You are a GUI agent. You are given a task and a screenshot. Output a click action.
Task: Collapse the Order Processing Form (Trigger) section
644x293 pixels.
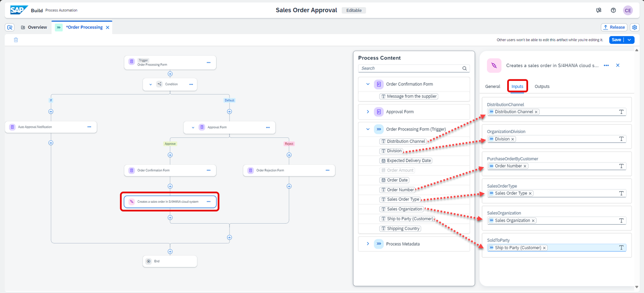[x=368, y=130]
